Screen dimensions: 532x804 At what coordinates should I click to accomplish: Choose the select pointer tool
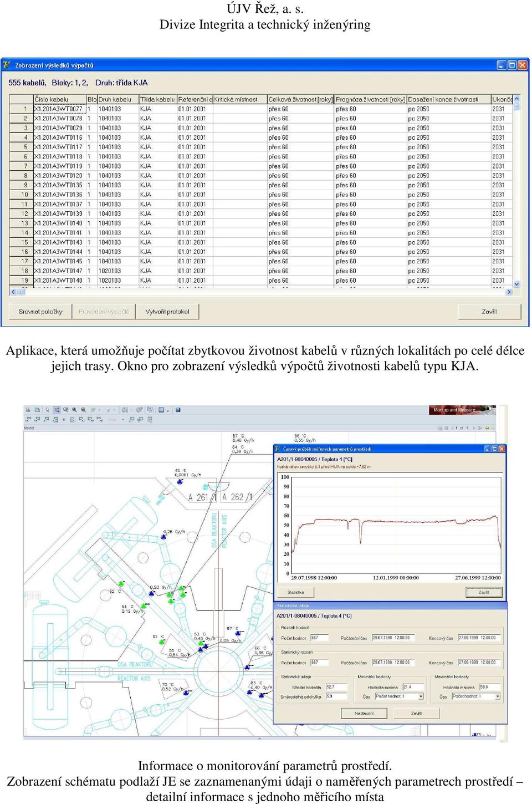pyautogui.click(x=48, y=410)
